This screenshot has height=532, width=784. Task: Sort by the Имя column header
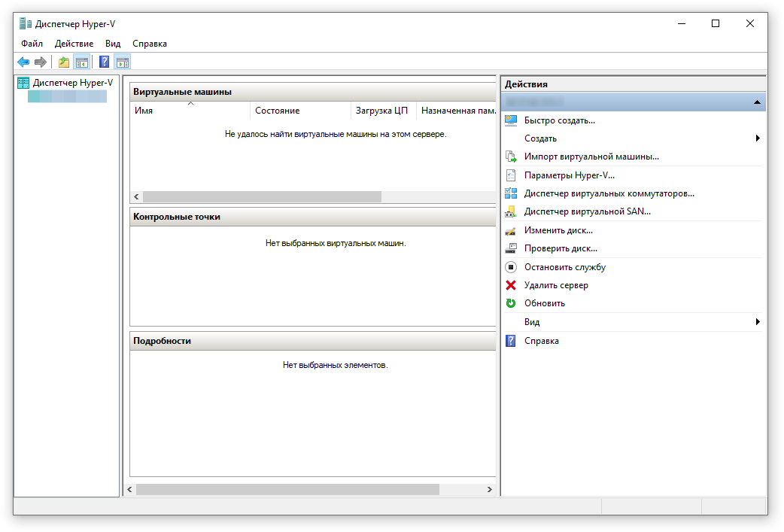(190, 111)
